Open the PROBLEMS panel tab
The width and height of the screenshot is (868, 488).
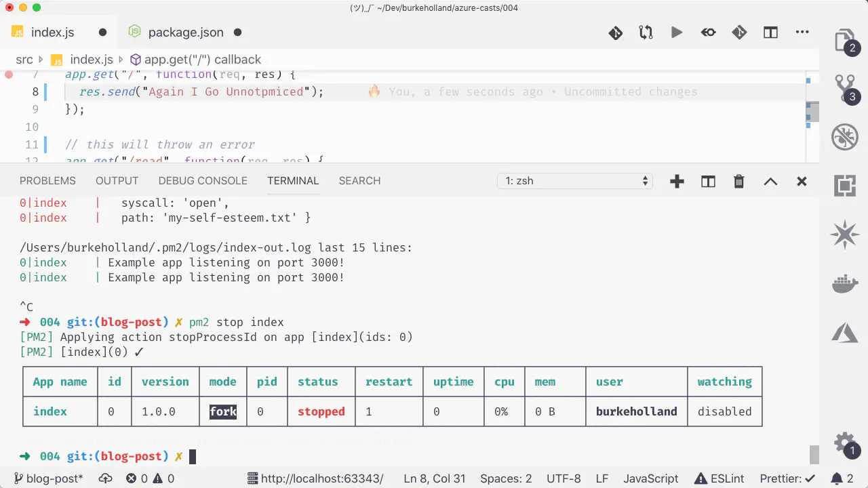click(x=47, y=181)
